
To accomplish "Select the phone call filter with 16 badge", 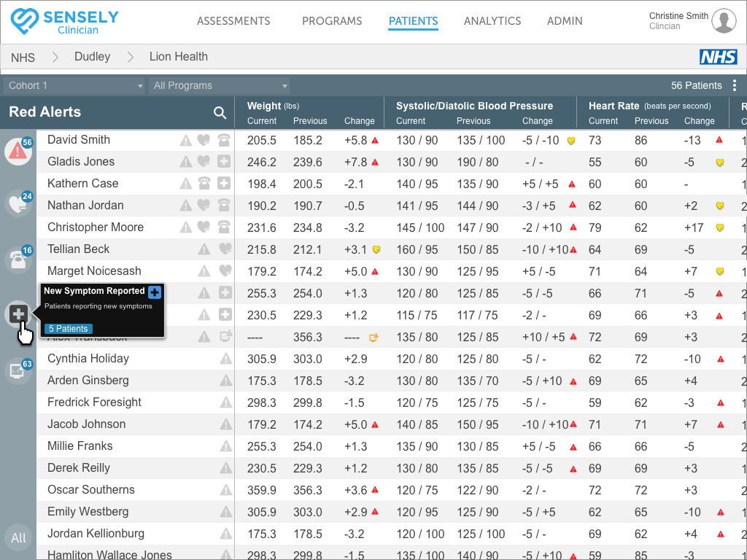I will [18, 260].
